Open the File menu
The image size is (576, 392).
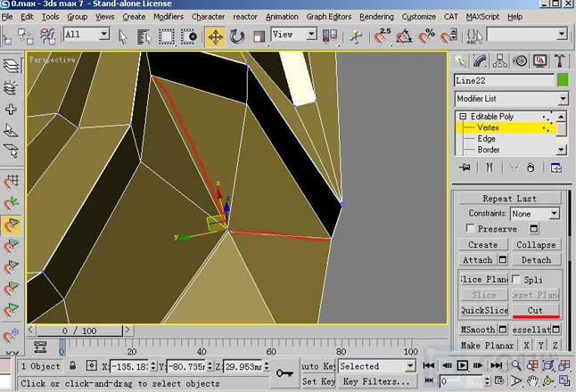7,17
